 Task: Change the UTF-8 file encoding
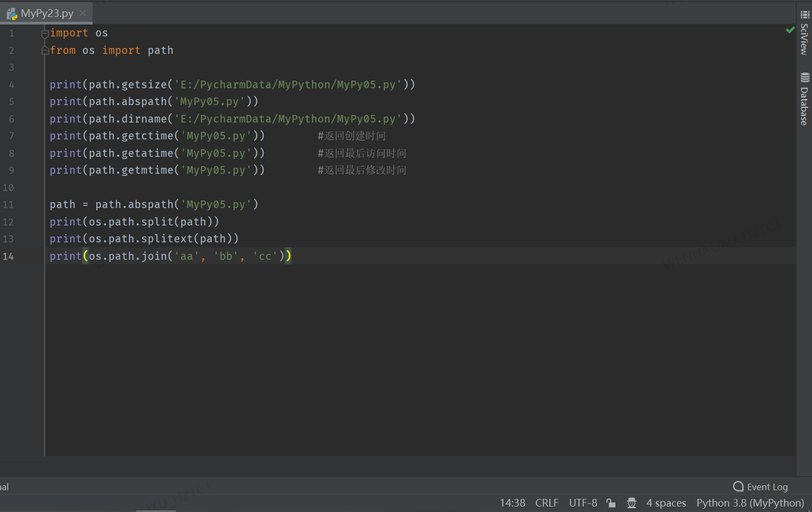click(583, 503)
